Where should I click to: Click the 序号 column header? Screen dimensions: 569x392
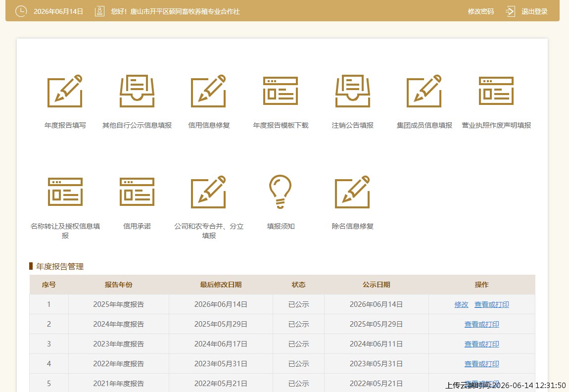pyautogui.click(x=48, y=285)
